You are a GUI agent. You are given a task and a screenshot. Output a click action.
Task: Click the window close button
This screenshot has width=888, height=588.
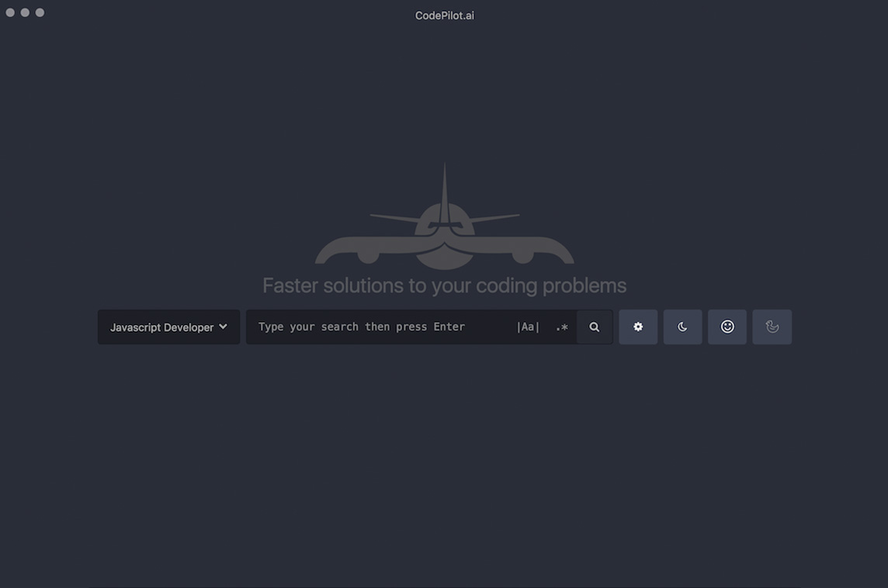(10, 12)
